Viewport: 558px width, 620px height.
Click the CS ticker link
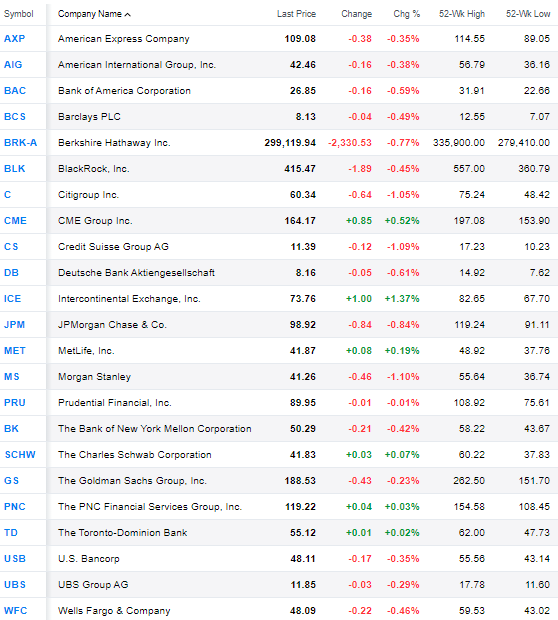pos(11,247)
